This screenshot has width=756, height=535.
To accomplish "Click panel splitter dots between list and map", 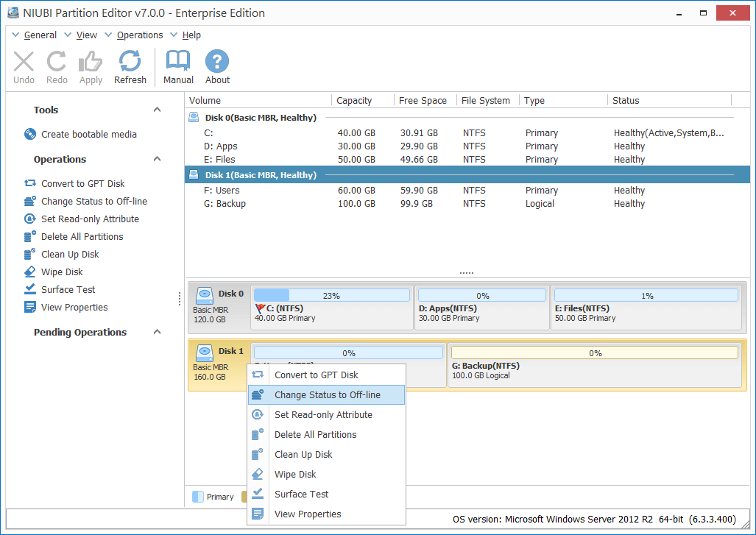I will [466, 273].
